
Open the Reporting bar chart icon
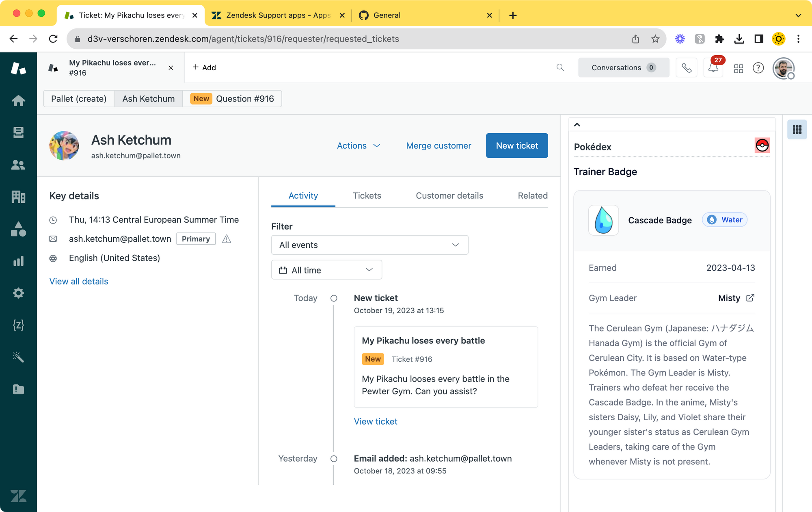[x=18, y=261]
